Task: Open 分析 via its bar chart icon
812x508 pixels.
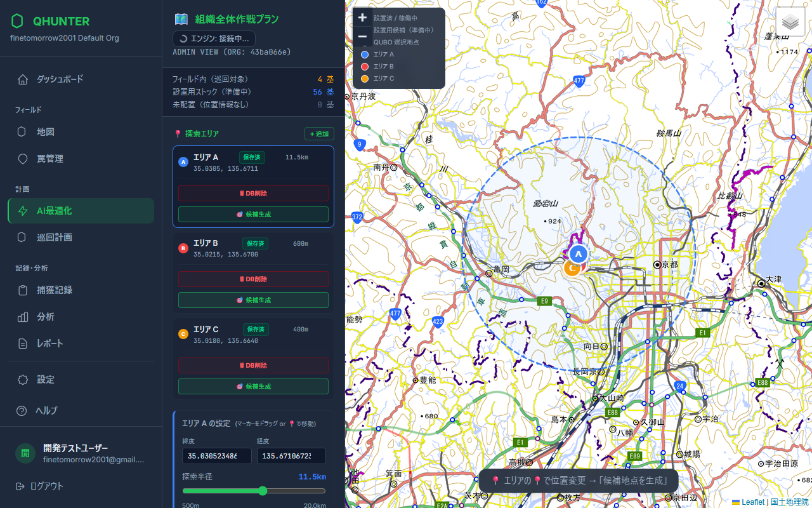Action: (23, 317)
